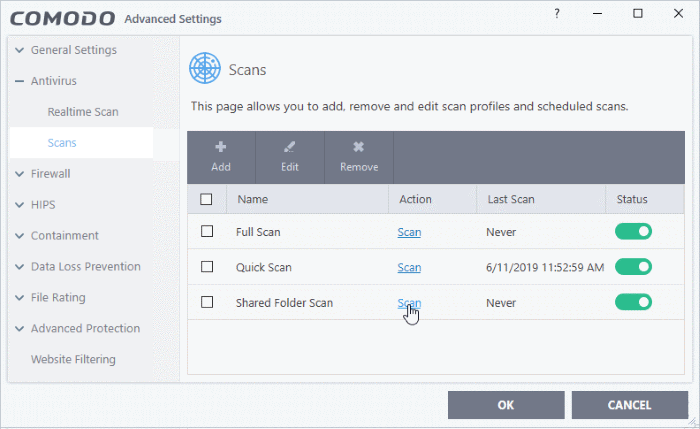Select the Firewall label
The width and height of the screenshot is (700, 429).
click(50, 174)
